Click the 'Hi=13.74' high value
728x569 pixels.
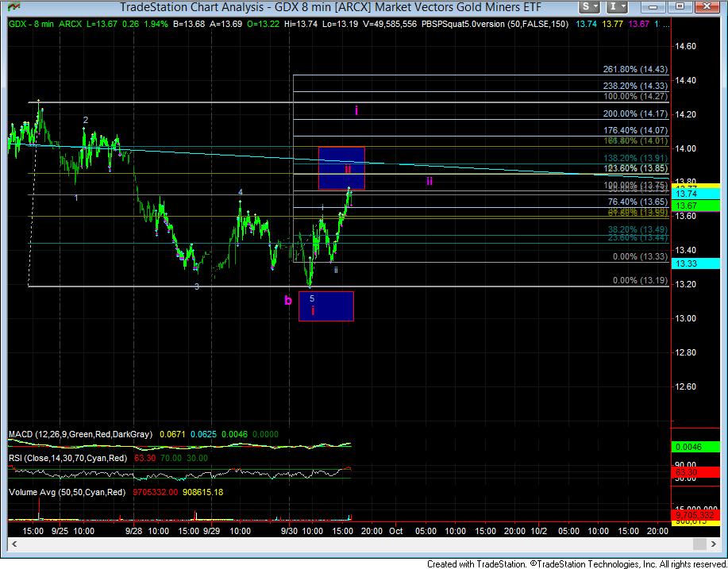301,24
